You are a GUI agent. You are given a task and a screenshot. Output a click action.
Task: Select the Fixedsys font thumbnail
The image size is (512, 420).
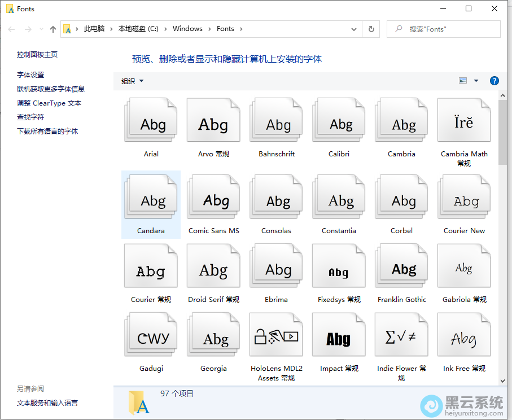pos(338,271)
